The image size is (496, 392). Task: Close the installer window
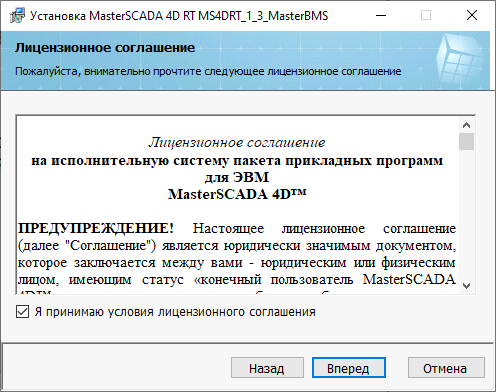(472, 16)
